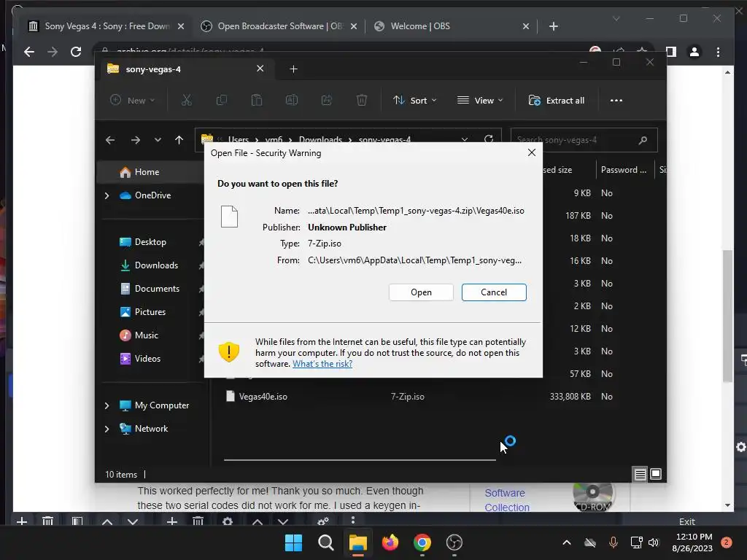Image resolution: width=747 pixels, height=560 pixels.
Task: Click Open in the security warning dialog
Action: [421, 292]
